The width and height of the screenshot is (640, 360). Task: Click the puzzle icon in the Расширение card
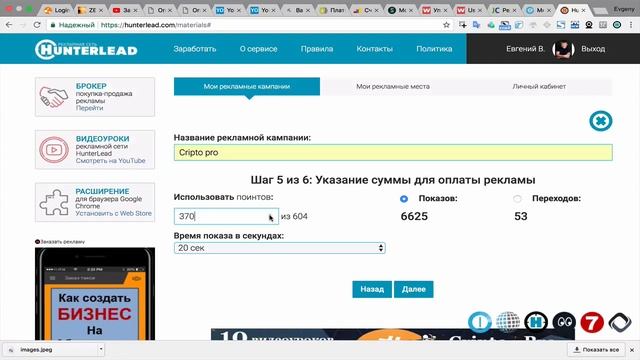pyautogui.click(x=54, y=202)
